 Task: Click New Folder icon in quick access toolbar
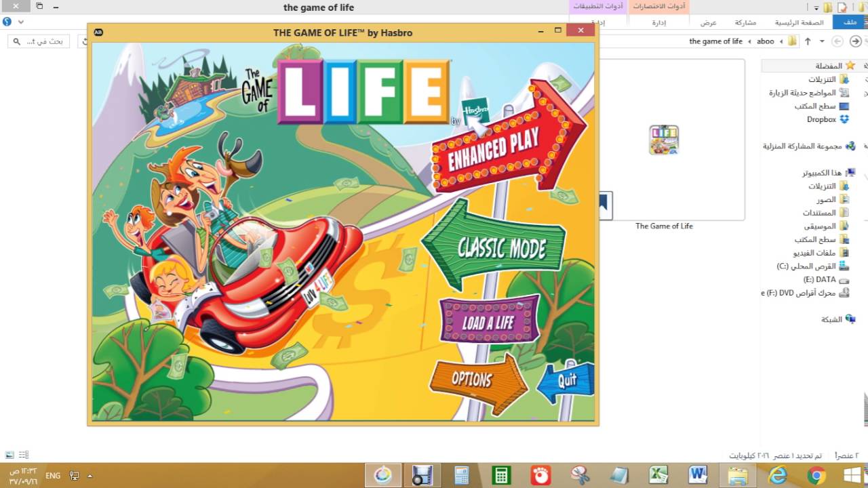click(x=828, y=7)
